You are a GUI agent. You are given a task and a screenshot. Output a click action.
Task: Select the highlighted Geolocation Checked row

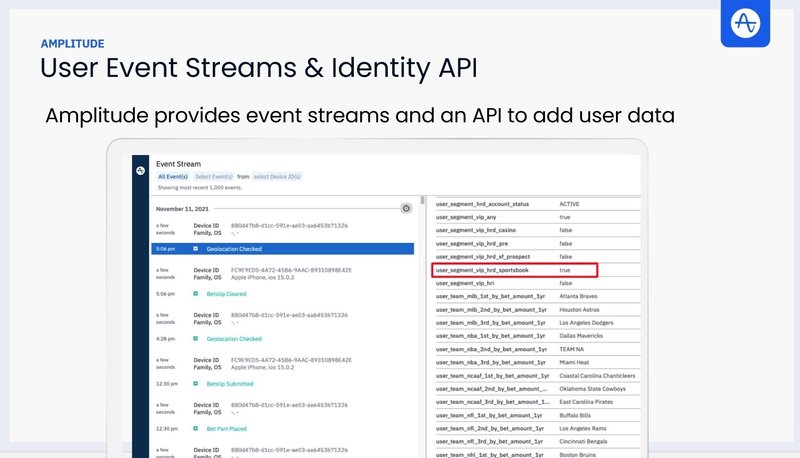pos(283,249)
